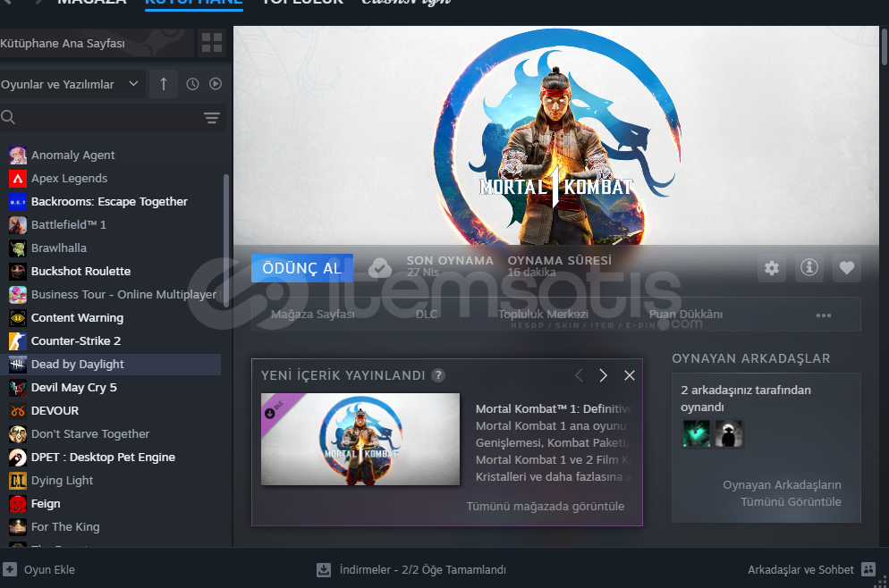Open Mortal Kombat DLC thumbnail
889x588 pixels.
[360, 439]
